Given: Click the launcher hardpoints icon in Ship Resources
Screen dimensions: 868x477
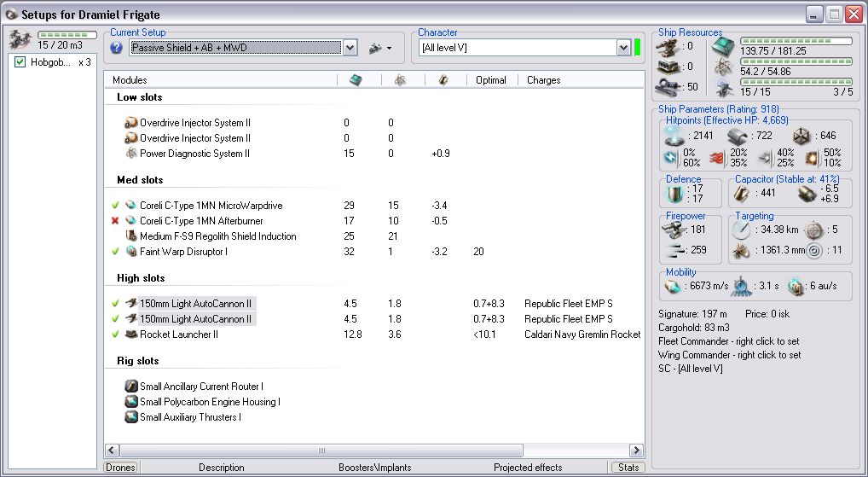Looking at the screenshot, I should coord(667,67).
